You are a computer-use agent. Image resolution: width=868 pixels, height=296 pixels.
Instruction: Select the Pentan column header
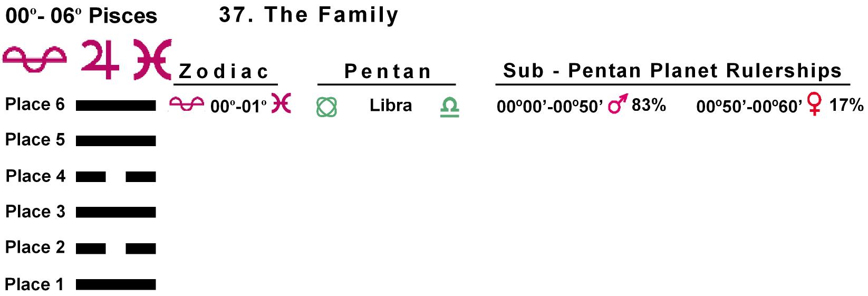click(x=388, y=72)
